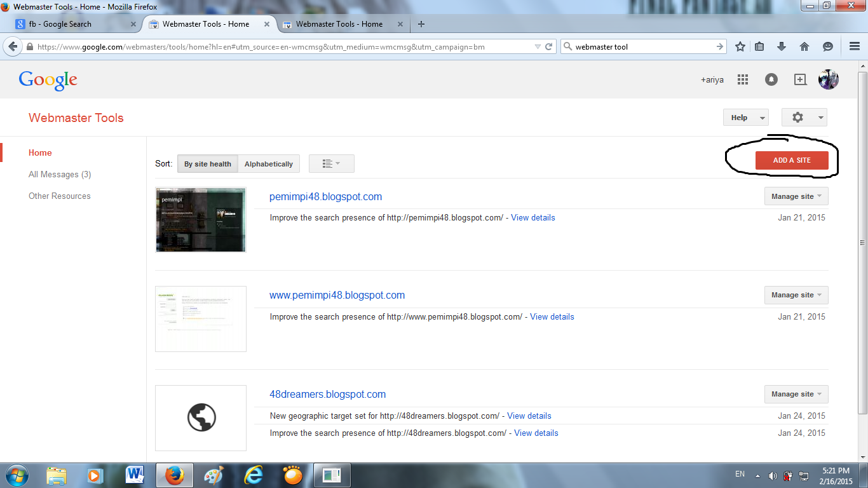Open Manage site for 48dreamers.blogspot.com
Image resolution: width=868 pixels, height=488 pixels.
click(x=796, y=394)
